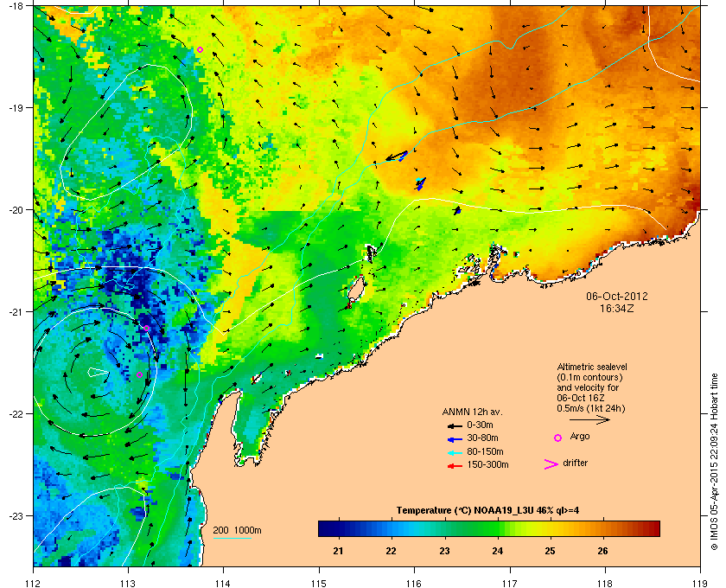The image size is (726, 588).
Task: Click the black 0-30m legend arrow
Action: point(455,425)
